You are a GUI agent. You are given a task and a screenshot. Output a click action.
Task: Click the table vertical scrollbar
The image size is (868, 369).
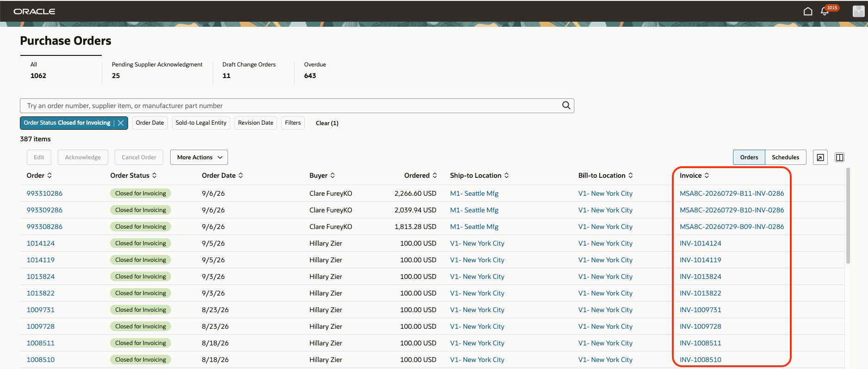click(x=848, y=216)
